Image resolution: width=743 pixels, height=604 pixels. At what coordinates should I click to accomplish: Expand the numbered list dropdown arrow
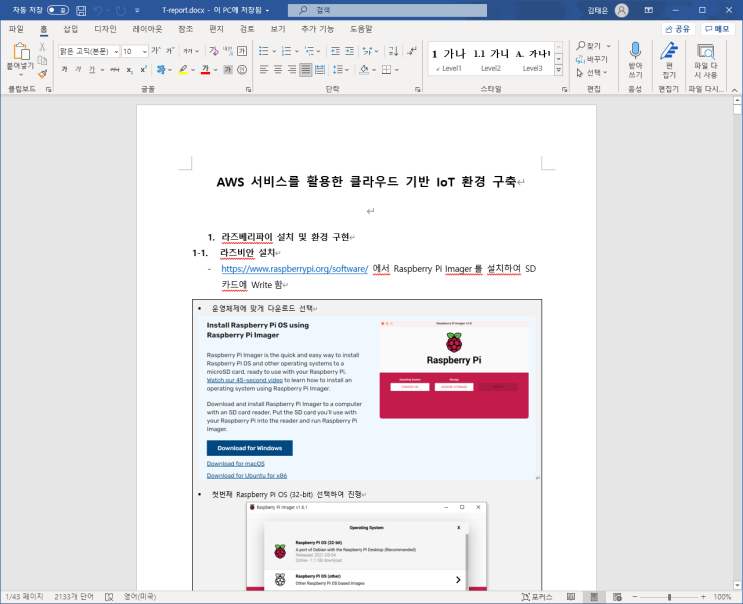pyautogui.click(x=297, y=51)
